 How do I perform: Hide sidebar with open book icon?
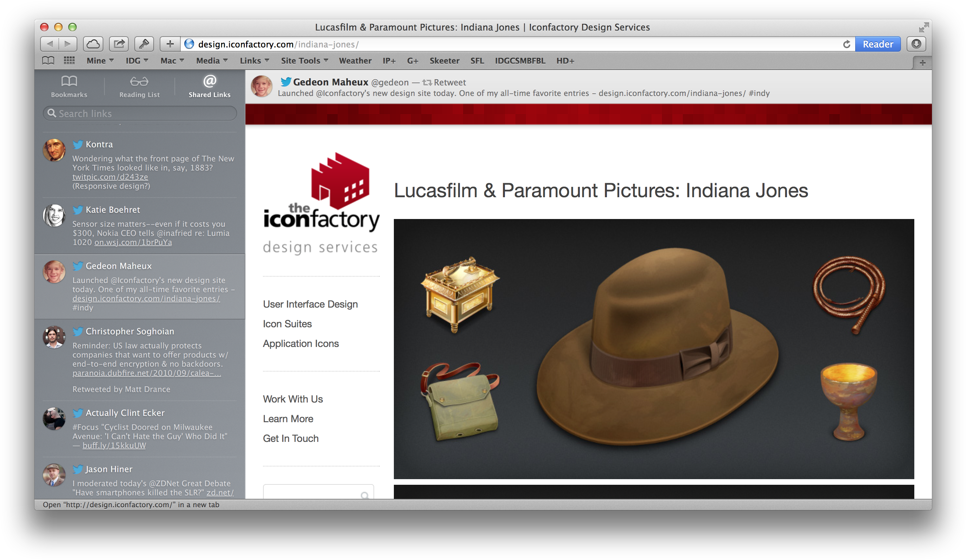point(48,60)
